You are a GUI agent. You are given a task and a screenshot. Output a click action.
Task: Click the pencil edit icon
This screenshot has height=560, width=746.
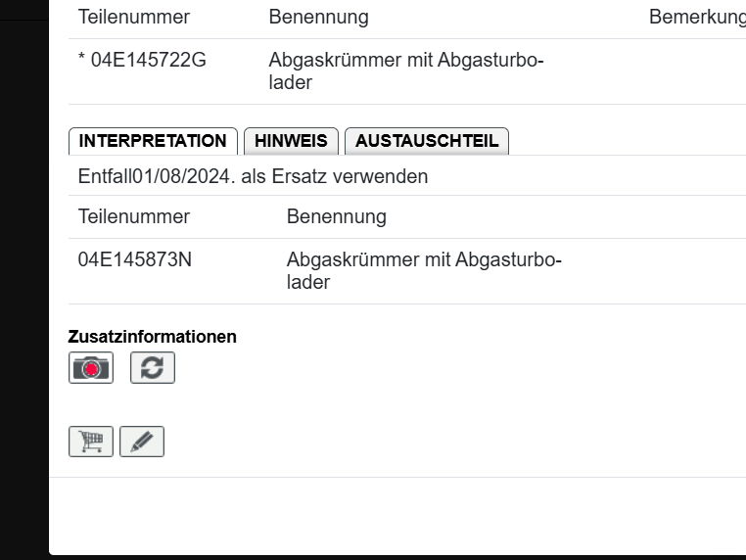point(142,442)
